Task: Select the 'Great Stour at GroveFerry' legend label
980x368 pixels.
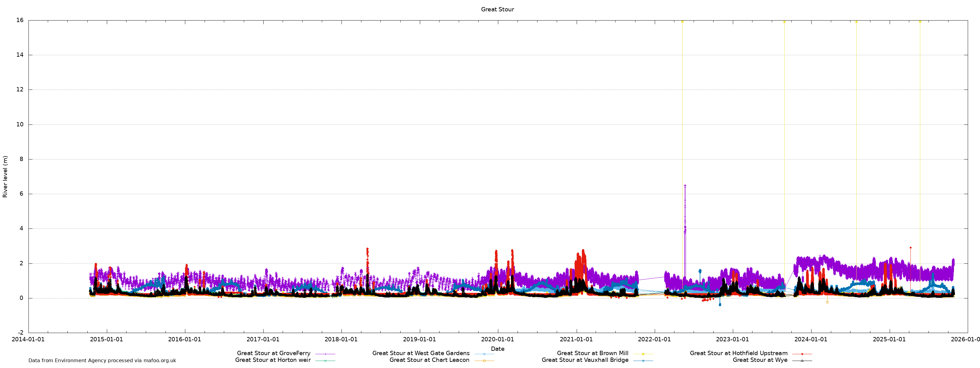Action: [273, 353]
